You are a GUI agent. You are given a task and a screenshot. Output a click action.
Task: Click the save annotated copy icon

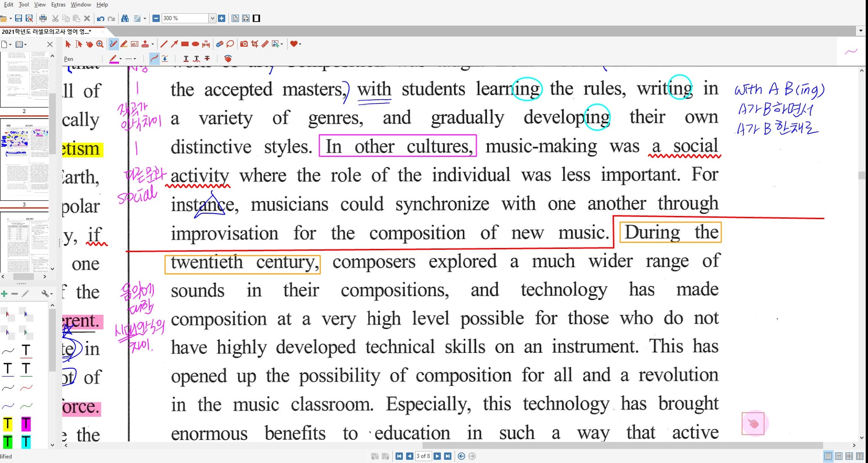pyautogui.click(x=29, y=18)
